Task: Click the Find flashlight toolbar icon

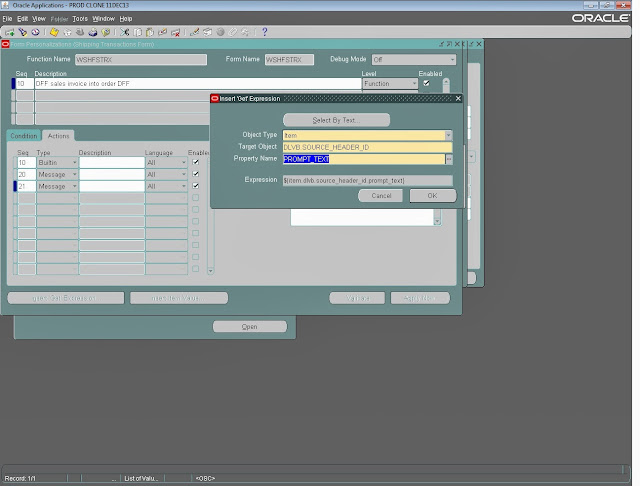Action: click(23, 32)
